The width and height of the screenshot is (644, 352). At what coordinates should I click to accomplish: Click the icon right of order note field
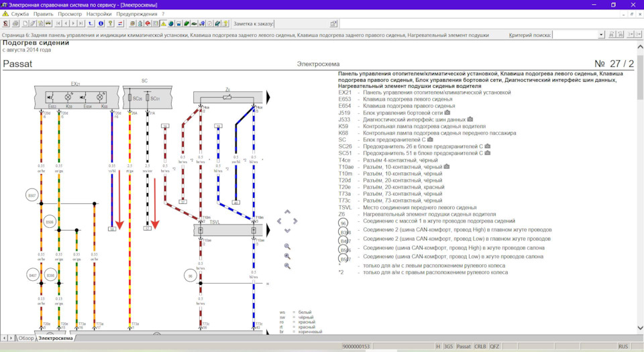[333, 23]
